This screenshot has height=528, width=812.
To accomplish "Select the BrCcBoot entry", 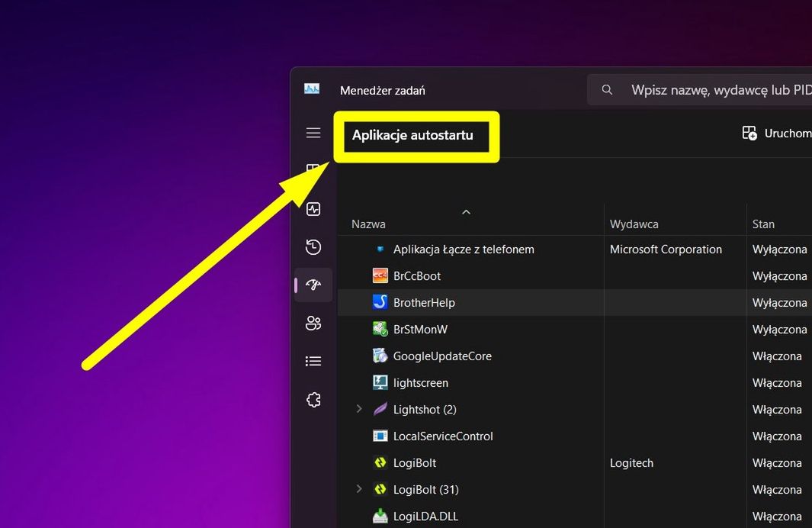I will (575, 275).
